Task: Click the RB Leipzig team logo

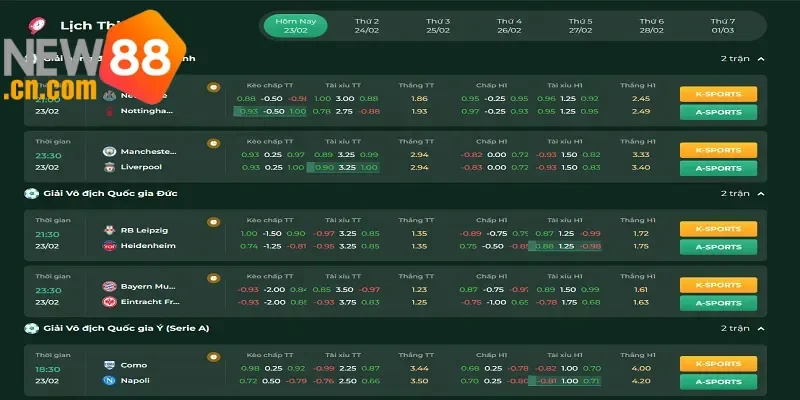Action: 108,231
